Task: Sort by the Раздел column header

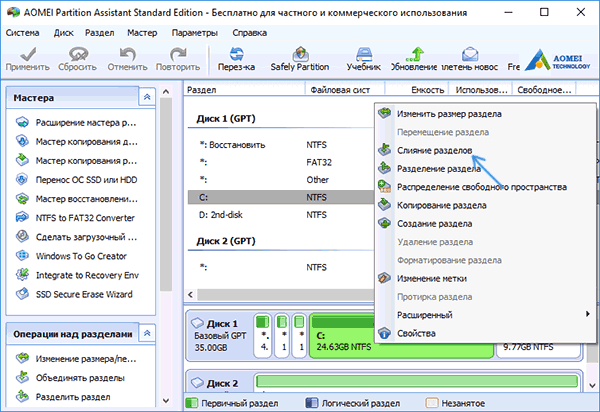Action: coord(245,90)
